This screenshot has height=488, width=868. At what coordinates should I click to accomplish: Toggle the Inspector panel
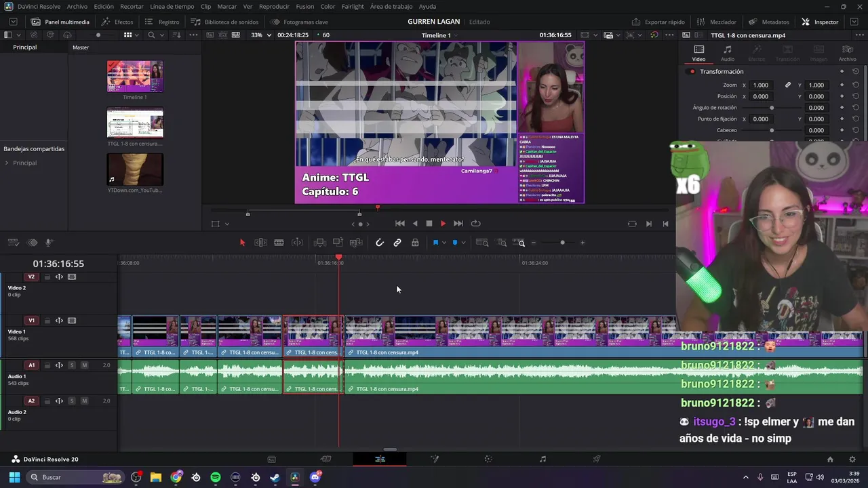tap(820, 22)
